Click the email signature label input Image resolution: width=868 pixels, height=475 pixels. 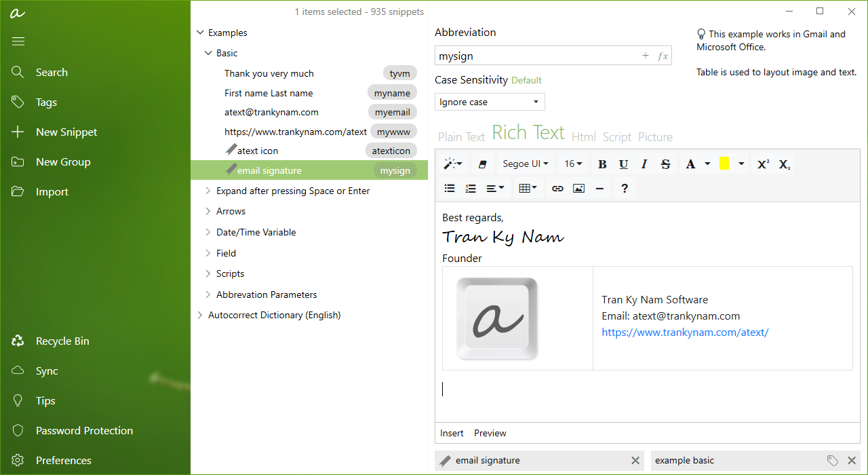tap(540, 461)
